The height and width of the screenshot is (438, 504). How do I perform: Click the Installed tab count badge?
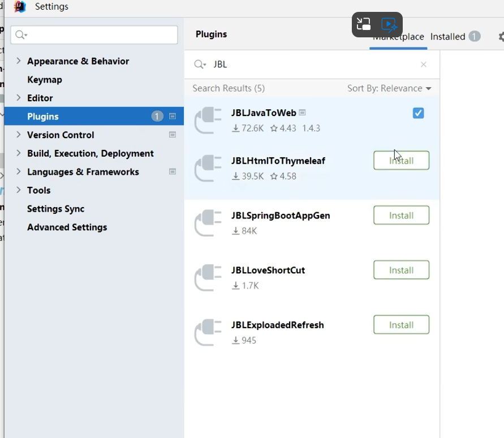click(475, 36)
